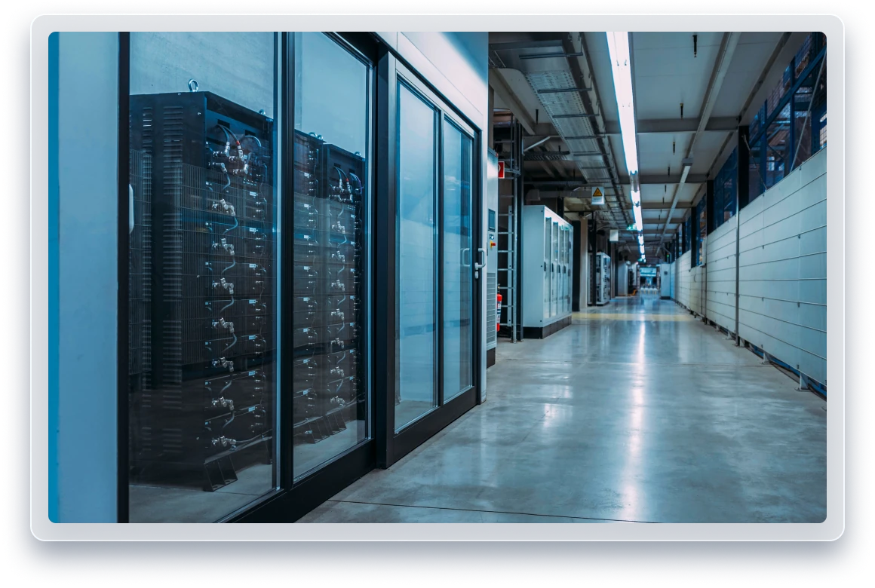Click the yellow triangular warning sign

coord(597,194)
